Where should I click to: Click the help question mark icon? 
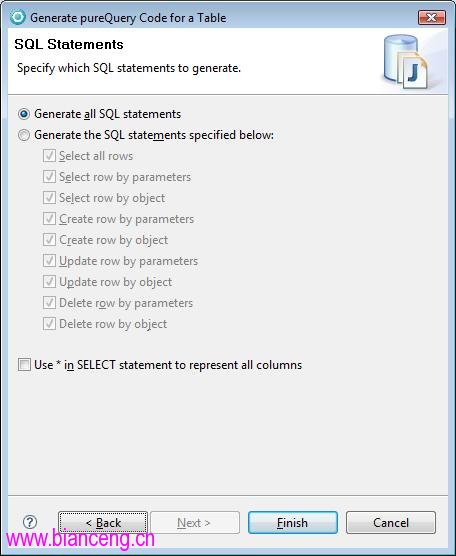[x=30, y=522]
